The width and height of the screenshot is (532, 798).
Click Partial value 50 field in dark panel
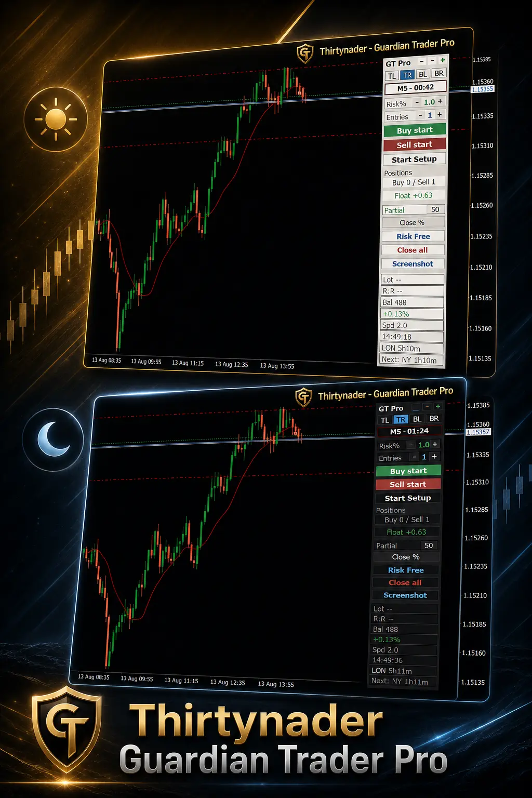point(429,546)
